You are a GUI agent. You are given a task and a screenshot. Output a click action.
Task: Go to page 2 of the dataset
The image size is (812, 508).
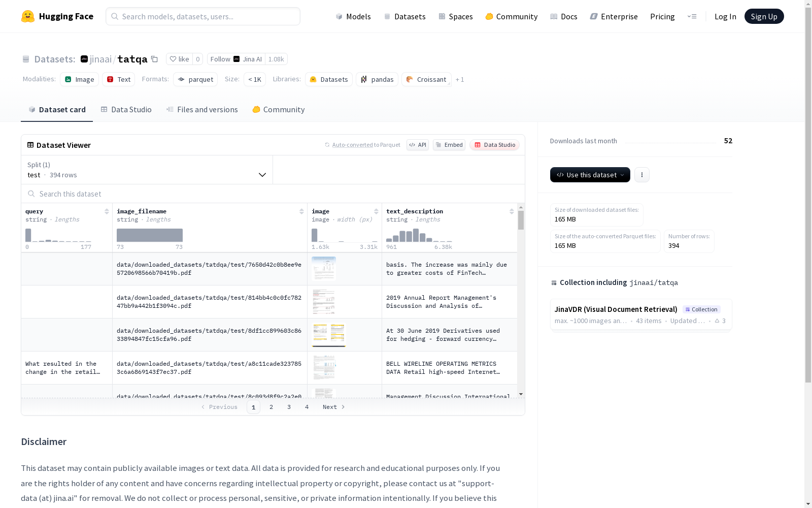[x=272, y=407]
